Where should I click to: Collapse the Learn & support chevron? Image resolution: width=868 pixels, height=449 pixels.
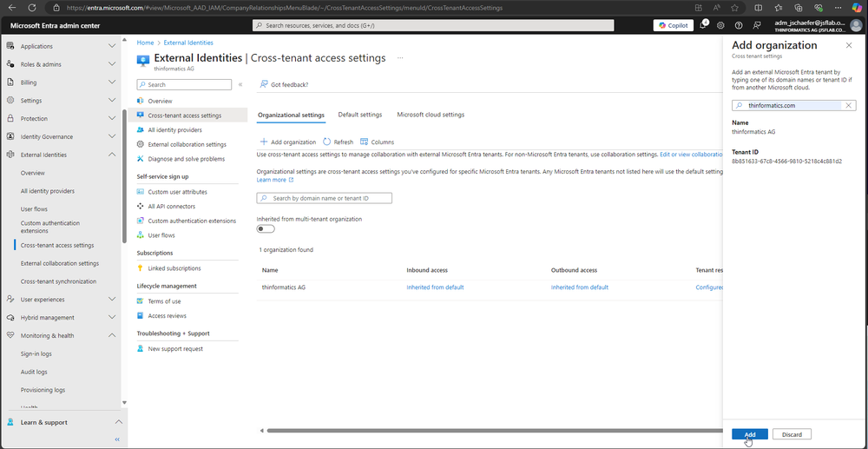(118, 422)
